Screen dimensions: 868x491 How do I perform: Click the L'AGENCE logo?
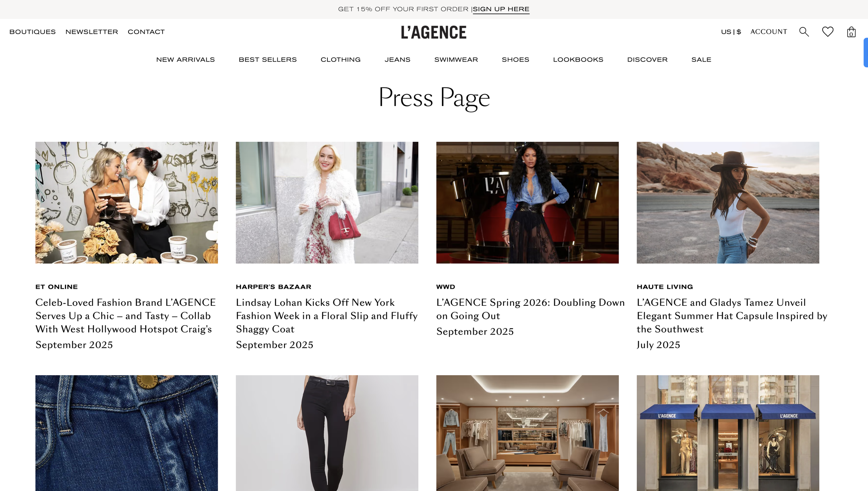point(434,32)
